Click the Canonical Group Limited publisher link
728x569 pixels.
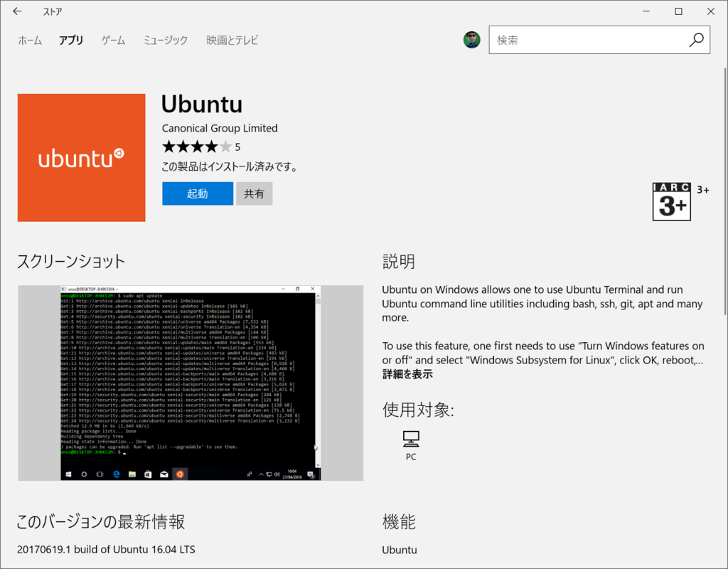[x=220, y=128]
